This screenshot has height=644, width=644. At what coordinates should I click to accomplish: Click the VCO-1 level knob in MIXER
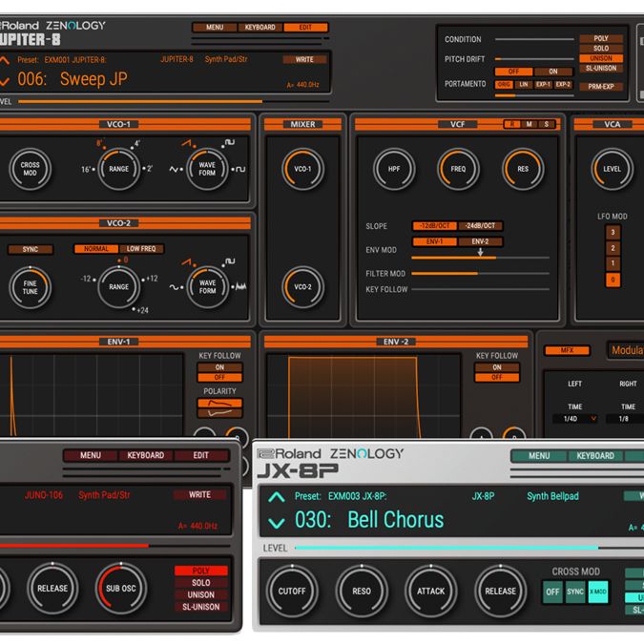[302, 169]
